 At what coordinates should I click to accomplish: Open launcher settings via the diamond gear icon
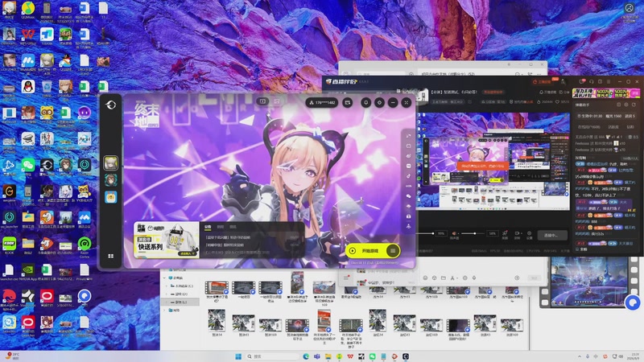[379, 103]
